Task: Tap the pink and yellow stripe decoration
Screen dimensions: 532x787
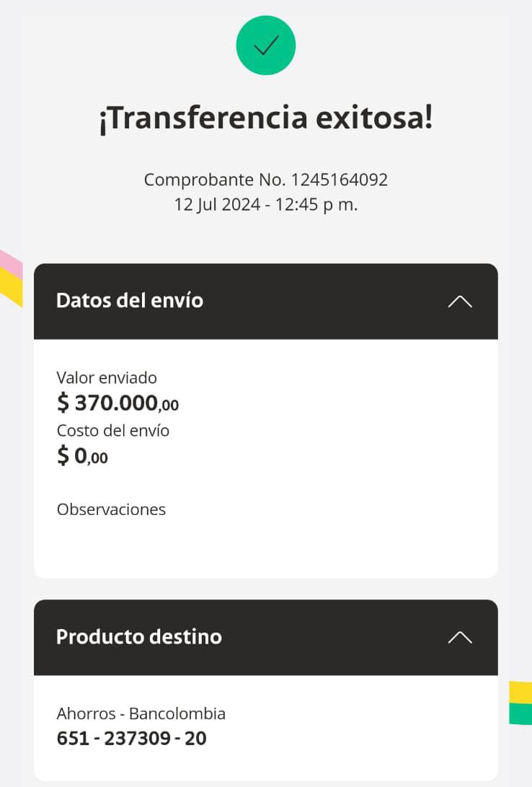Action: pos(10,276)
